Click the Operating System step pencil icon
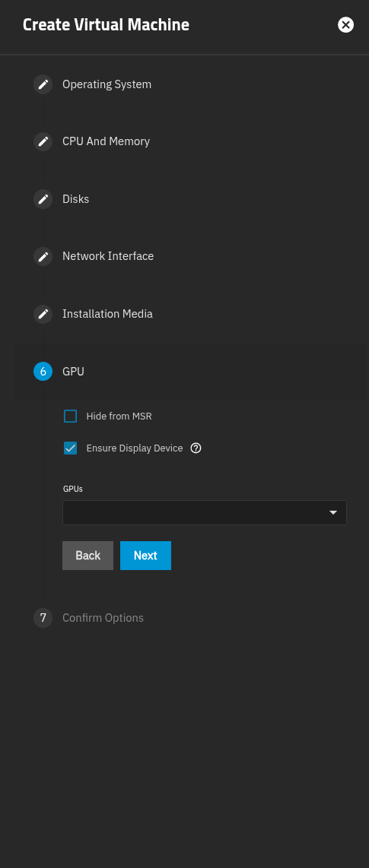 43,84
